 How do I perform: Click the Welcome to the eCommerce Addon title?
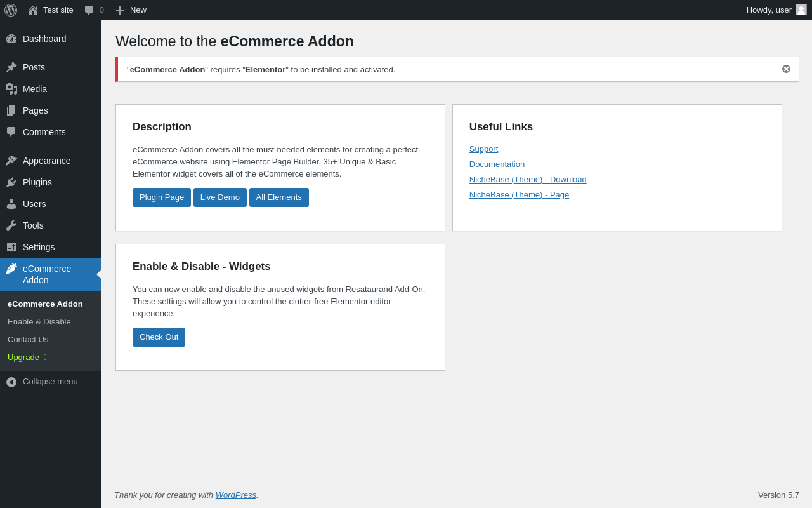[235, 41]
